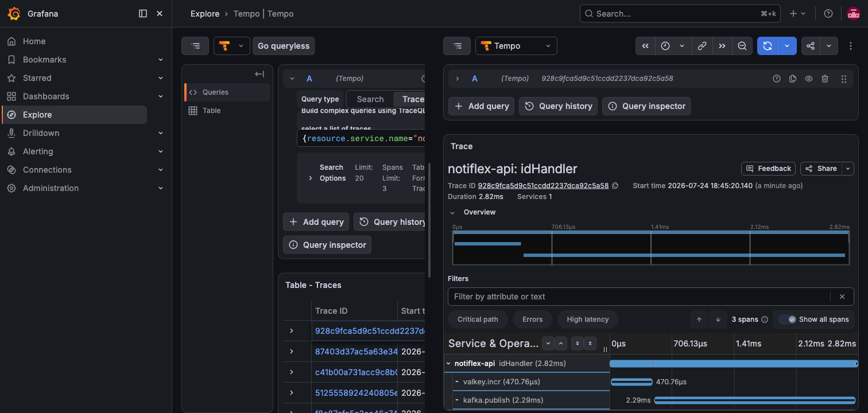Click the Explore breadcrumb link

pyautogui.click(x=205, y=14)
